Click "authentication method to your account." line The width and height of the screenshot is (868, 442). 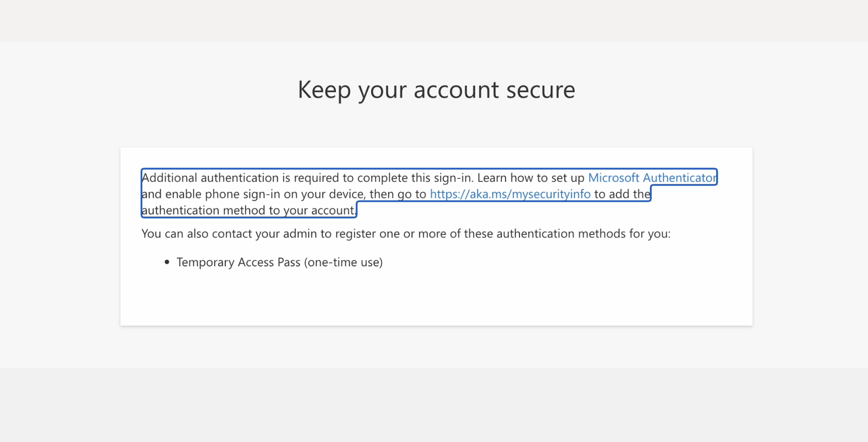point(248,210)
